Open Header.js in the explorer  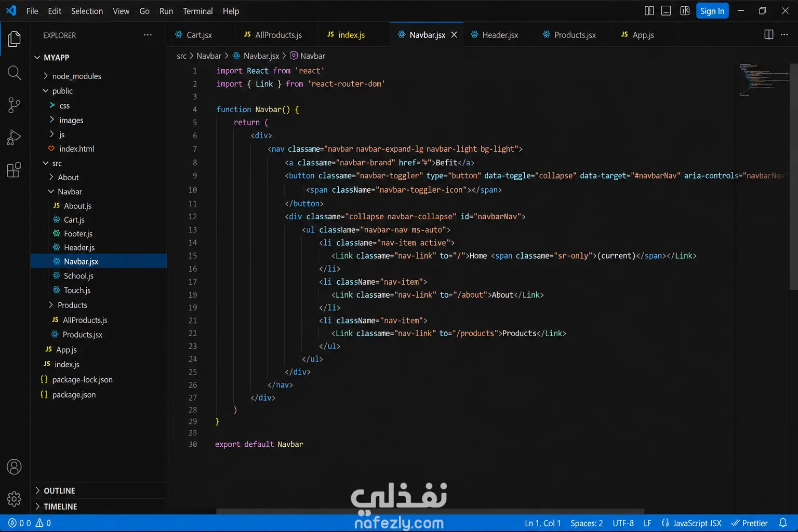tap(79, 247)
